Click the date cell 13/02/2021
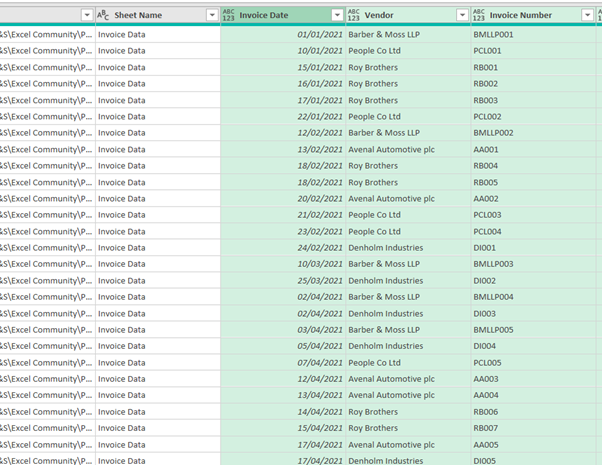602x465 pixels. [x=283, y=149]
